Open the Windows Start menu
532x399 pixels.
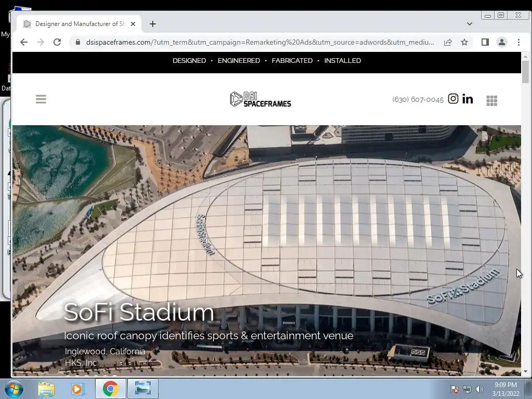pyautogui.click(x=14, y=389)
